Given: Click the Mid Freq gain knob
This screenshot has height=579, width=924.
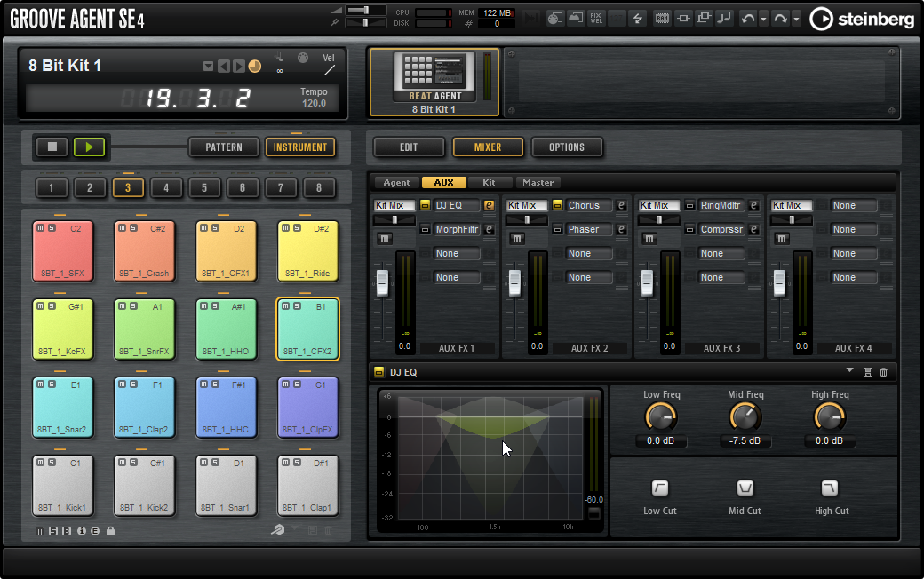Looking at the screenshot, I should 745,417.
